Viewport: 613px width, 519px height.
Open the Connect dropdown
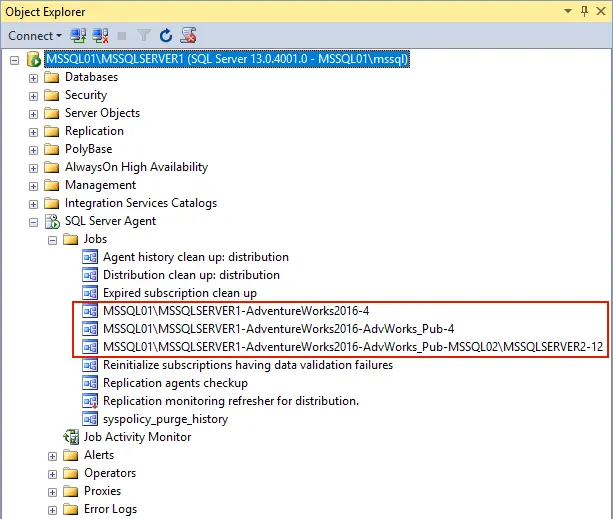point(35,36)
